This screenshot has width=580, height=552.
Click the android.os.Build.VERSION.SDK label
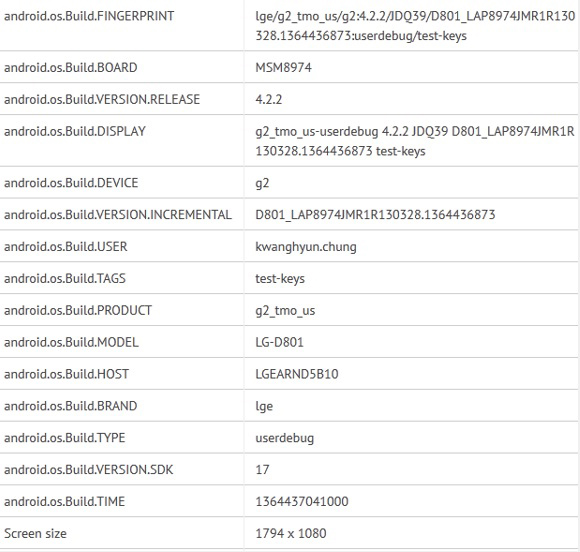click(88, 469)
